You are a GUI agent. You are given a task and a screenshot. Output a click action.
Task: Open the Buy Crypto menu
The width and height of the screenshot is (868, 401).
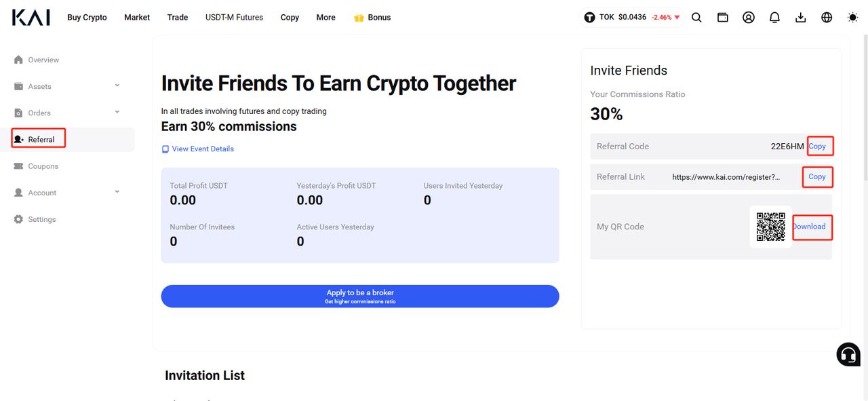click(87, 18)
